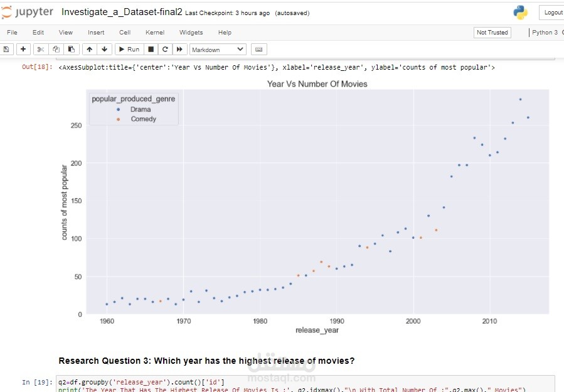Open the command palette keyboard icon

click(259, 49)
